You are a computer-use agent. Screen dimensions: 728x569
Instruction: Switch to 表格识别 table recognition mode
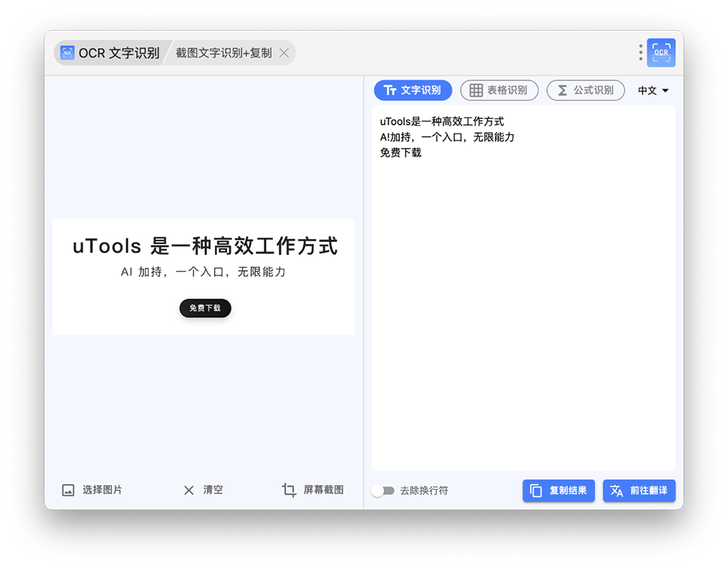499,90
